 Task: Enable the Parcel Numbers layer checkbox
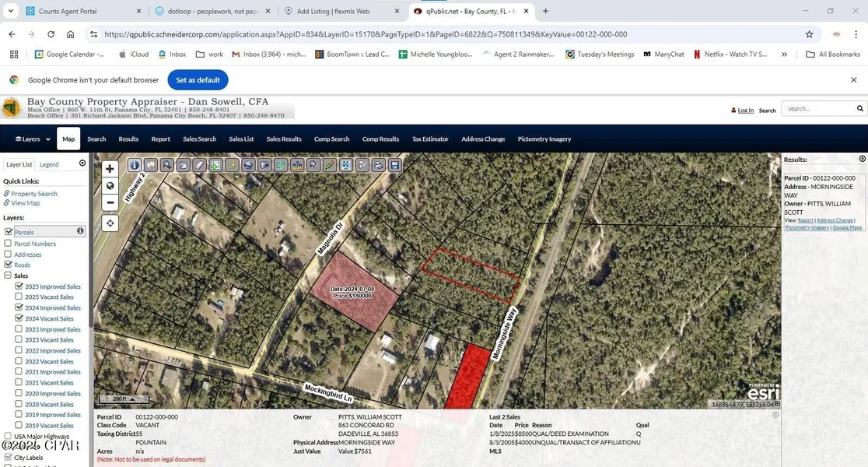pos(9,244)
